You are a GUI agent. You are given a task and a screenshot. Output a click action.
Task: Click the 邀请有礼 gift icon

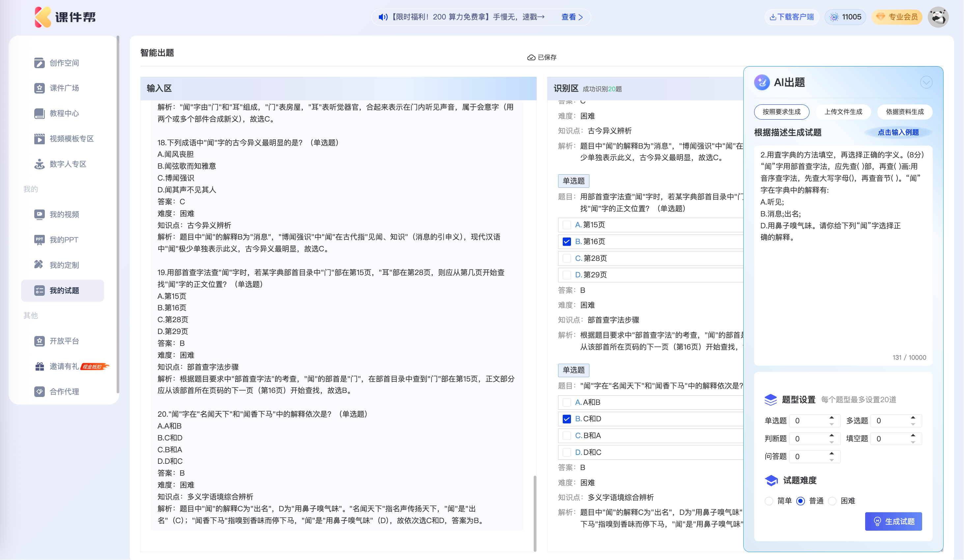(40, 366)
